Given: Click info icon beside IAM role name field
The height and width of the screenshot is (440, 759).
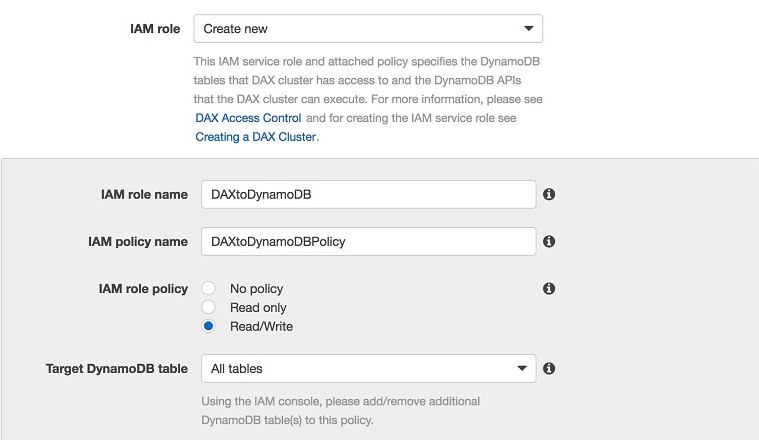Looking at the screenshot, I should (x=549, y=194).
